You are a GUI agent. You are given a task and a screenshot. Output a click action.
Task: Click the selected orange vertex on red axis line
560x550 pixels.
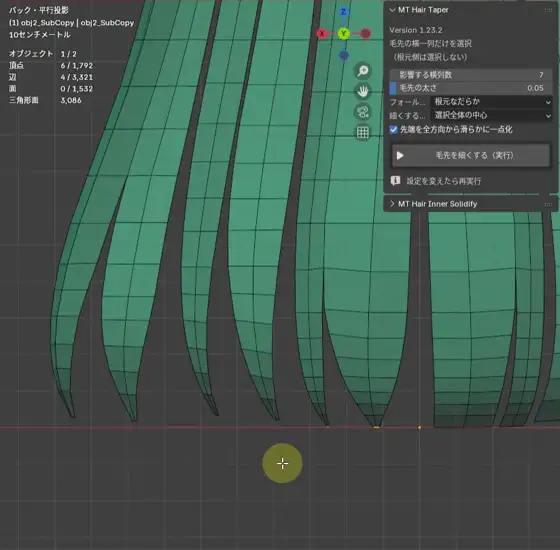[419, 427]
